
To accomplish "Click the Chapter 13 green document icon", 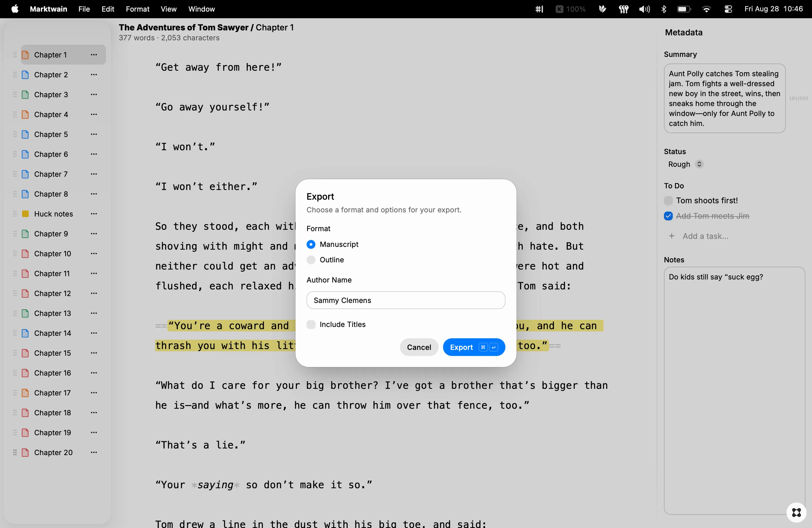I will point(25,313).
